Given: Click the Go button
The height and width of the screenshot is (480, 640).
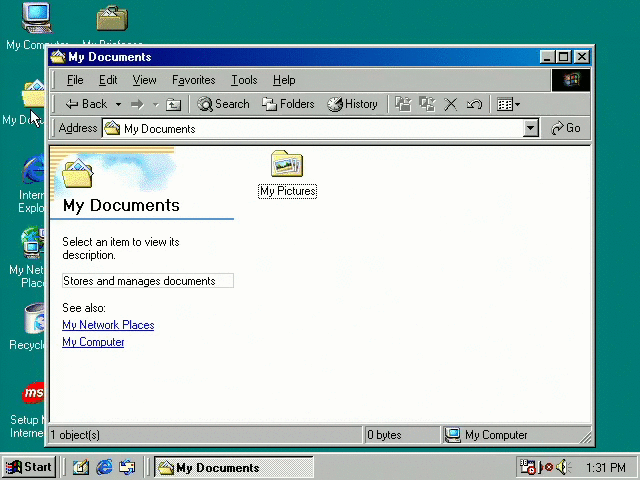Looking at the screenshot, I should coord(566,129).
